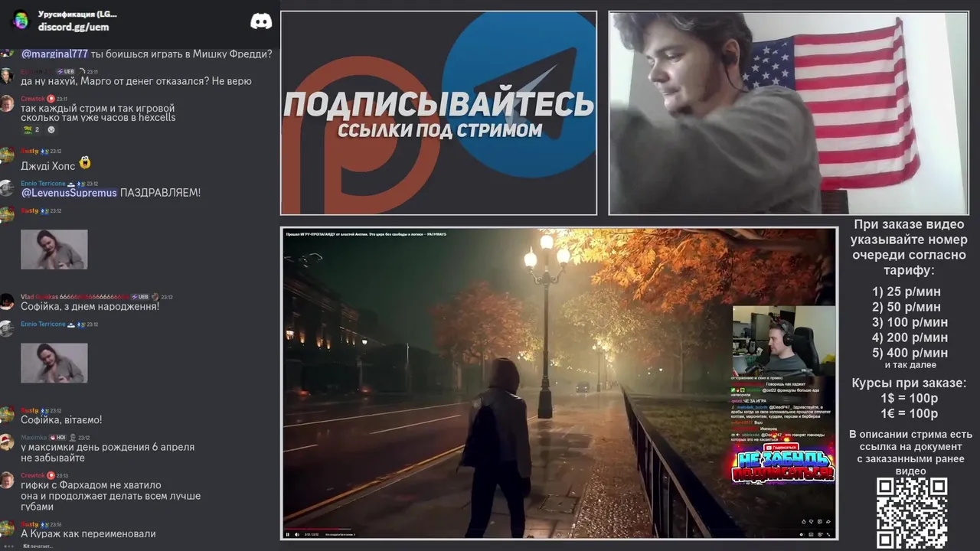
Task: Click the 'Kit печатает...' typing indicator
Action: (x=37, y=546)
